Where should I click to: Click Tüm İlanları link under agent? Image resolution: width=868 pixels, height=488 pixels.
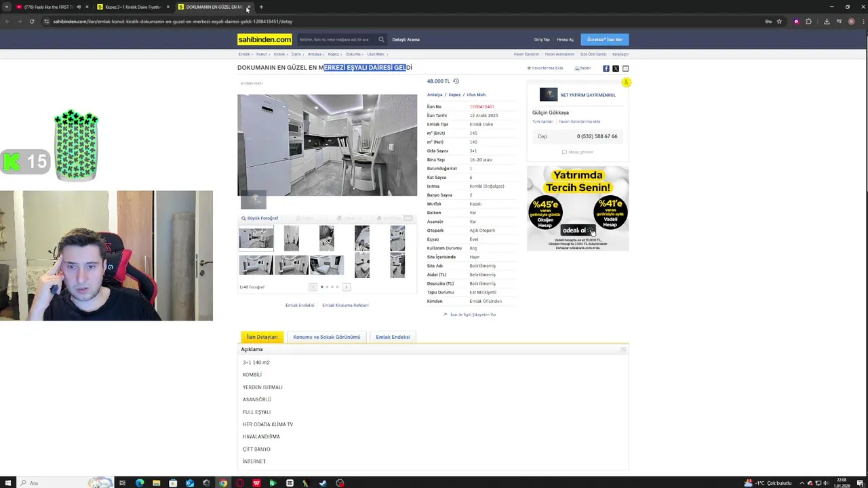coord(542,121)
